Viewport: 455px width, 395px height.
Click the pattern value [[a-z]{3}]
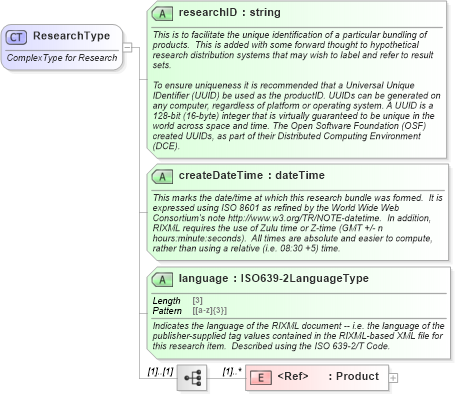209,311
